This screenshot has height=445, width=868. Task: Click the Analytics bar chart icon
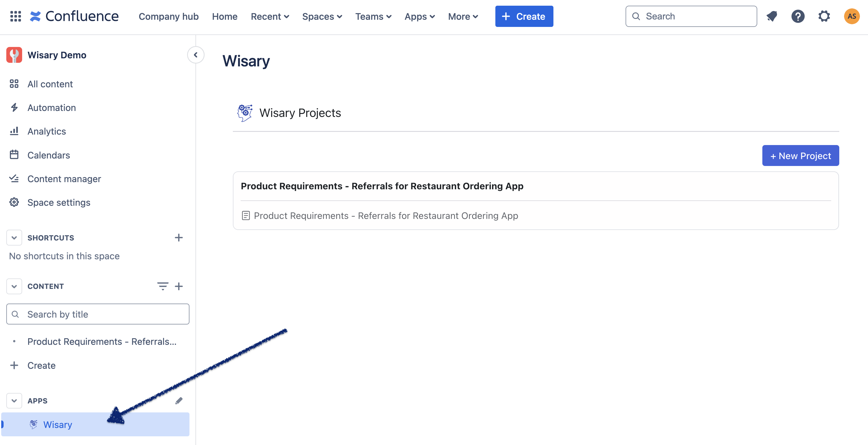pyautogui.click(x=14, y=131)
